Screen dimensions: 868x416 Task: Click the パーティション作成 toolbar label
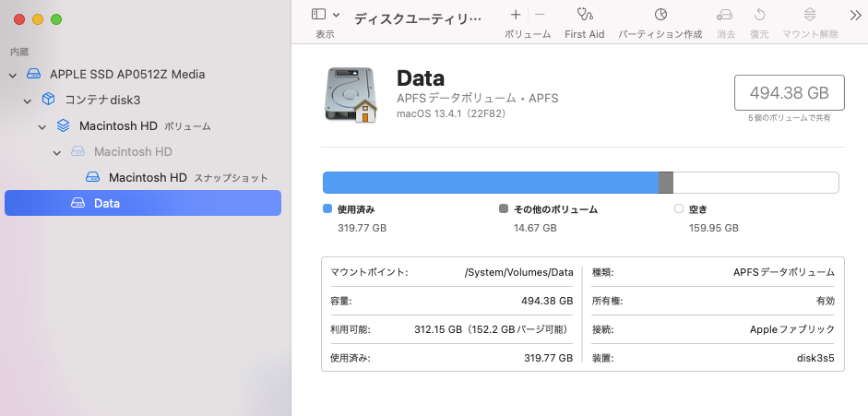click(660, 34)
